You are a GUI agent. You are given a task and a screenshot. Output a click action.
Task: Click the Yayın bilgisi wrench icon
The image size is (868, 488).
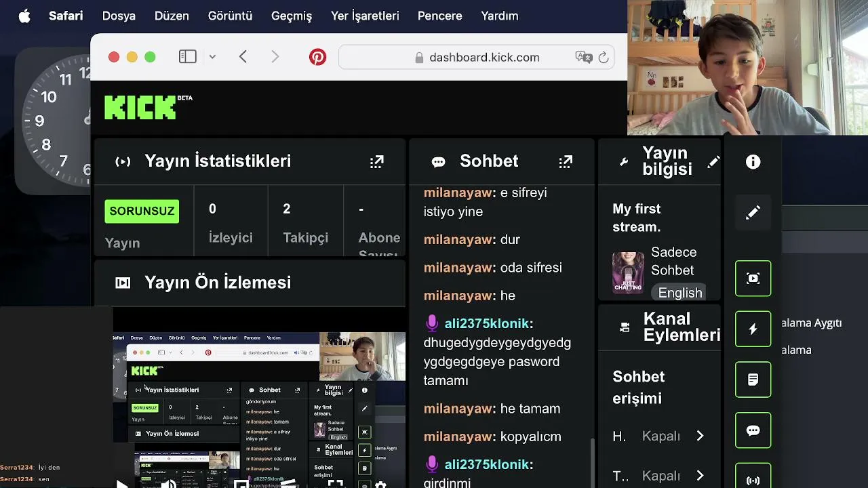click(624, 162)
